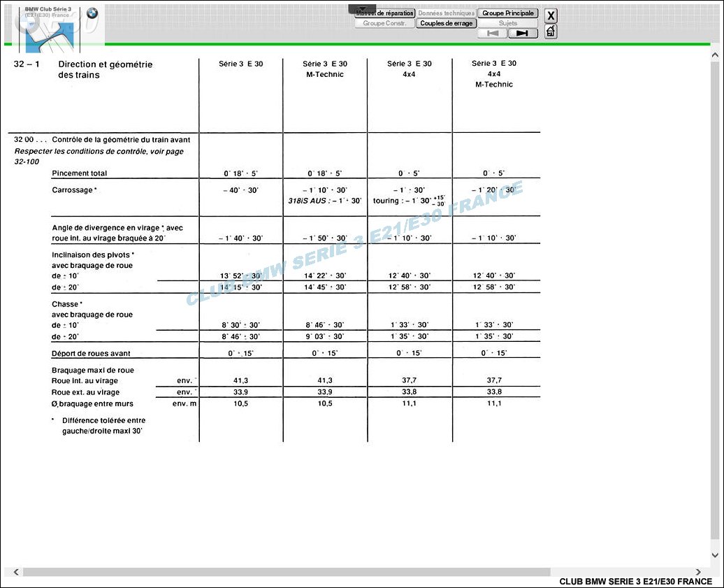Open Groupe Principale
The image size is (724, 588).
[x=508, y=13]
